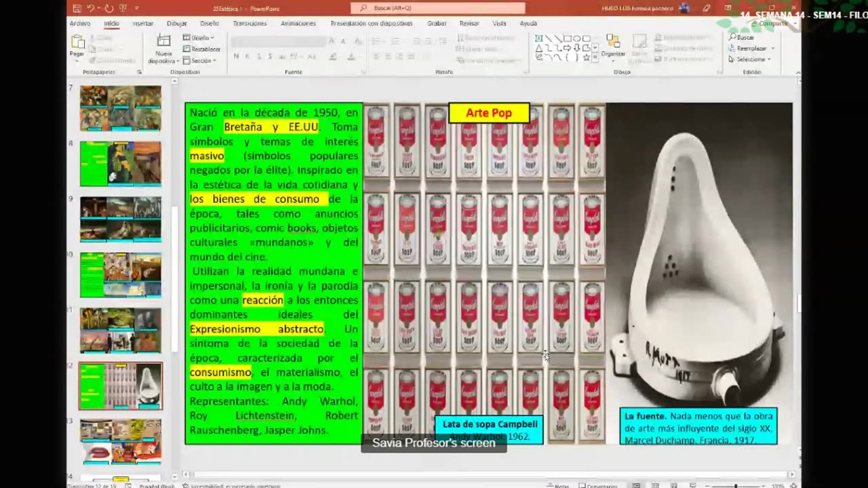The width and height of the screenshot is (868, 488).
Task: Toggle strikethrough formatting
Action: click(281, 56)
